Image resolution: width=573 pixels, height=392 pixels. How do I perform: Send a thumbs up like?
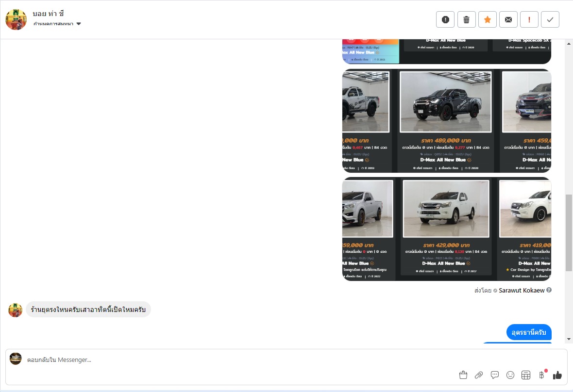click(x=557, y=375)
